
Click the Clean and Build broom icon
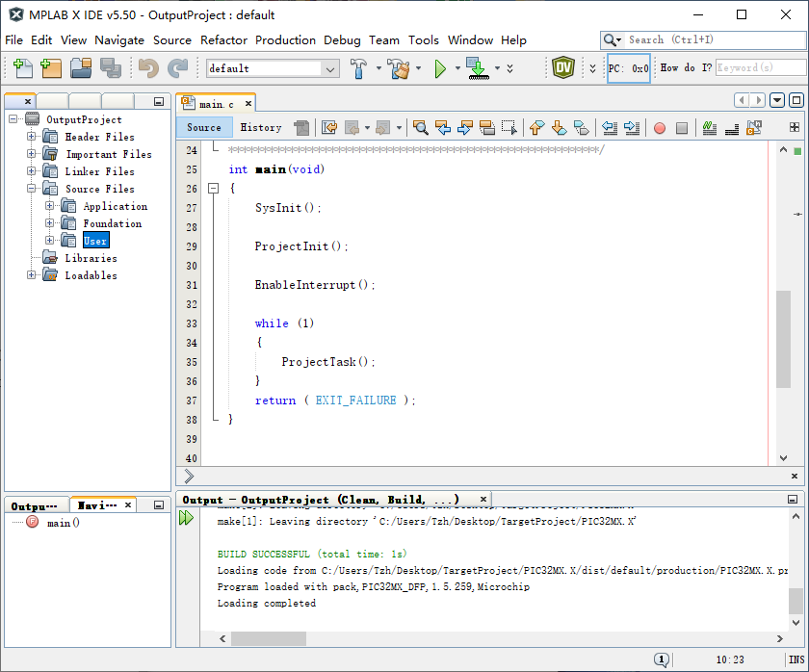pos(399,68)
